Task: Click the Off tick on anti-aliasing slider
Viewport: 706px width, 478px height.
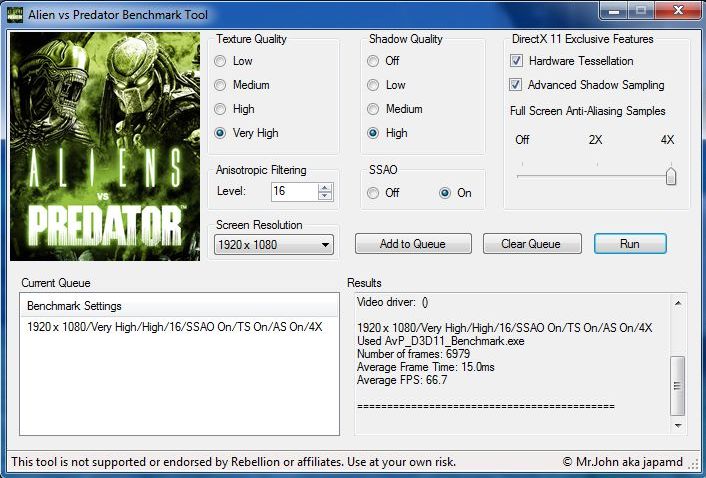Action: coord(522,165)
